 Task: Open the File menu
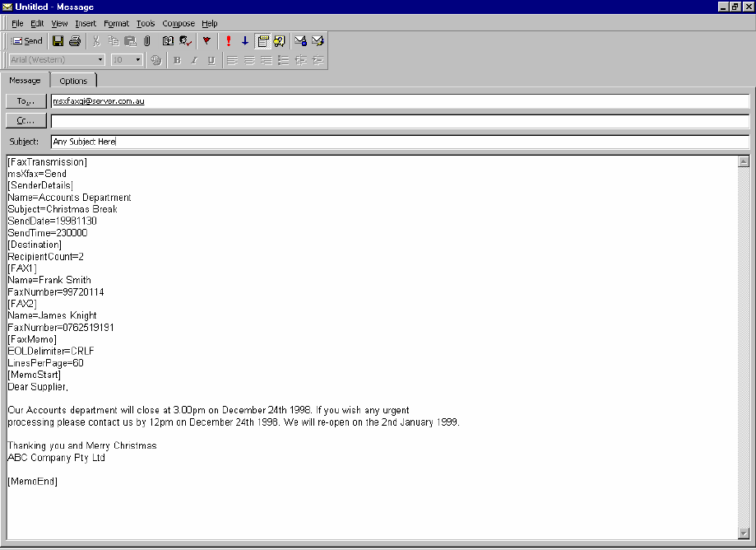[x=17, y=23]
